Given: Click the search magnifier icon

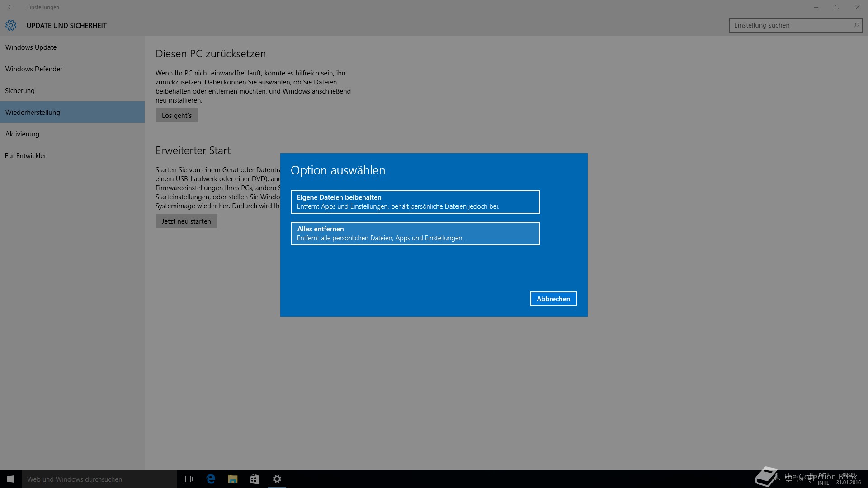Looking at the screenshot, I should (855, 25).
